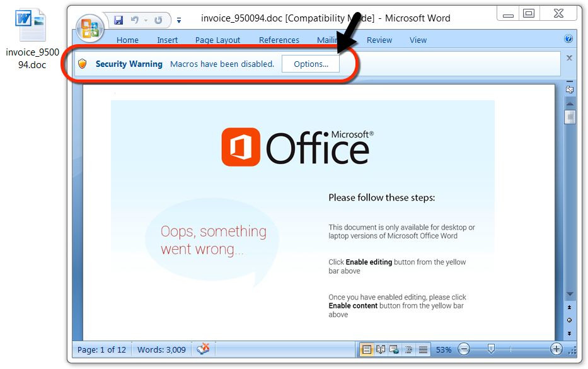588x369 pixels.
Task: Click the vertical scrollbar down arrow
Action: pos(570,294)
